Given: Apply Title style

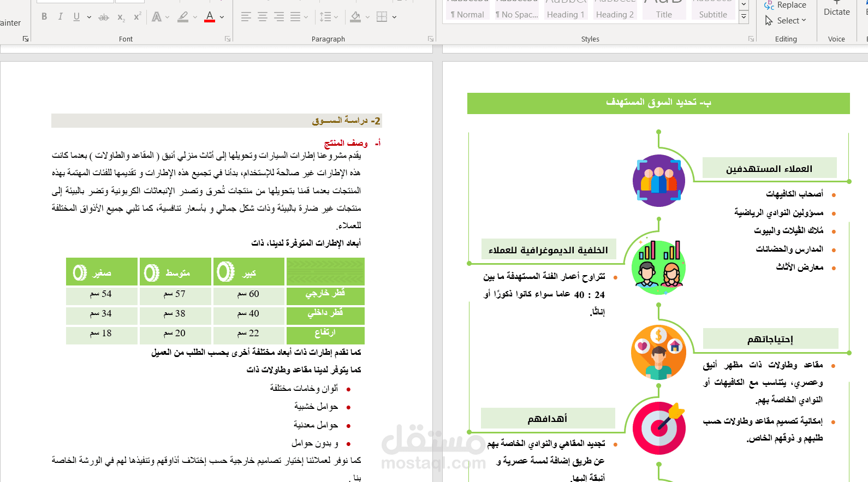Looking at the screenshot, I should (664, 10).
